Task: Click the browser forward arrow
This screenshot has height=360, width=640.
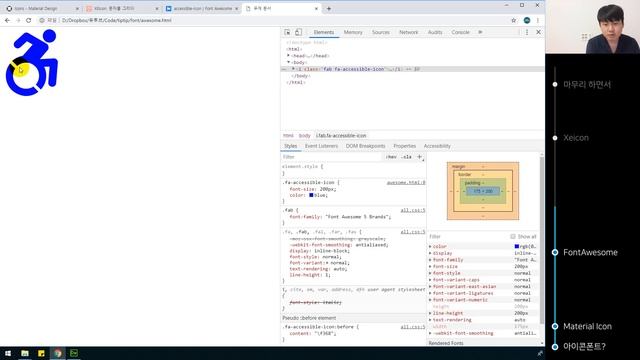Action: (x=18, y=20)
